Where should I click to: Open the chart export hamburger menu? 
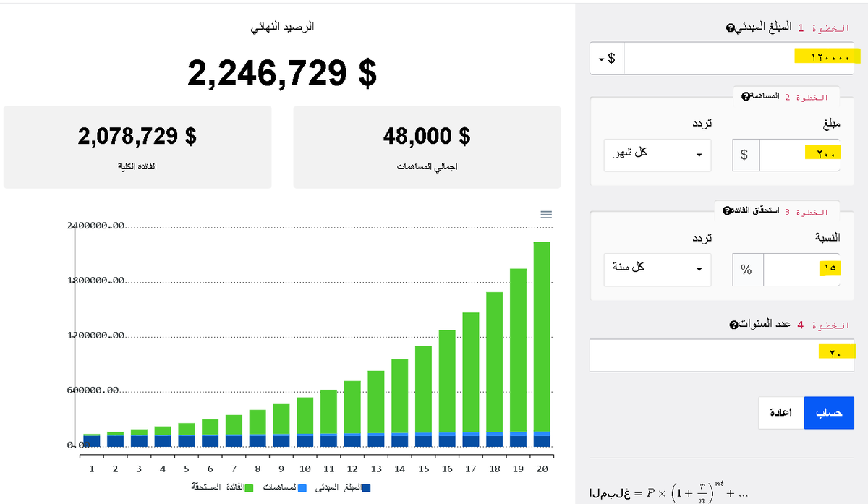pyautogui.click(x=546, y=214)
